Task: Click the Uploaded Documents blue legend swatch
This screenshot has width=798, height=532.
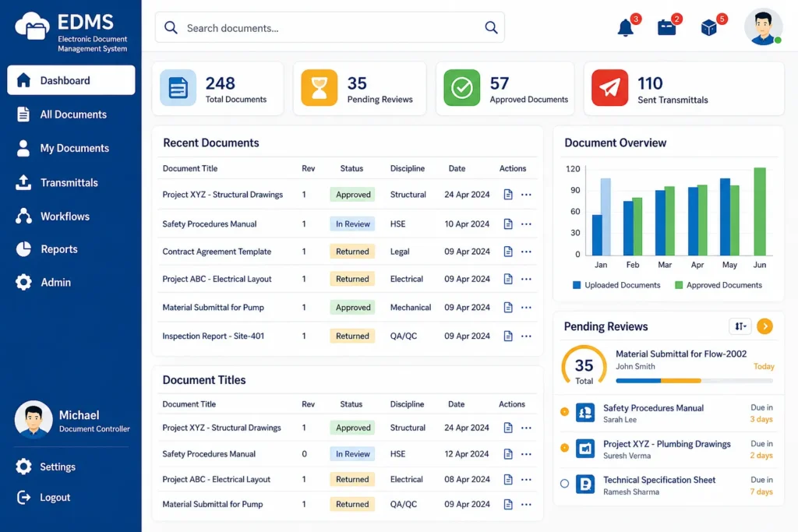Action: click(577, 285)
